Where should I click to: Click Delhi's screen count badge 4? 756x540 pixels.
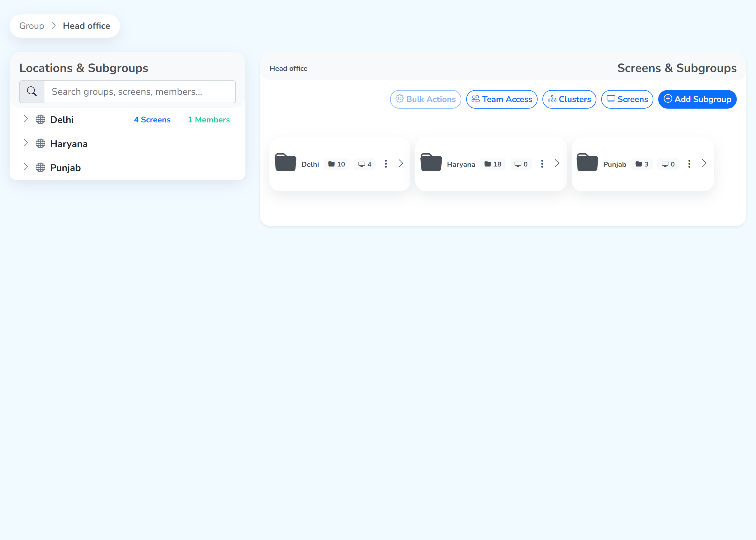click(365, 164)
